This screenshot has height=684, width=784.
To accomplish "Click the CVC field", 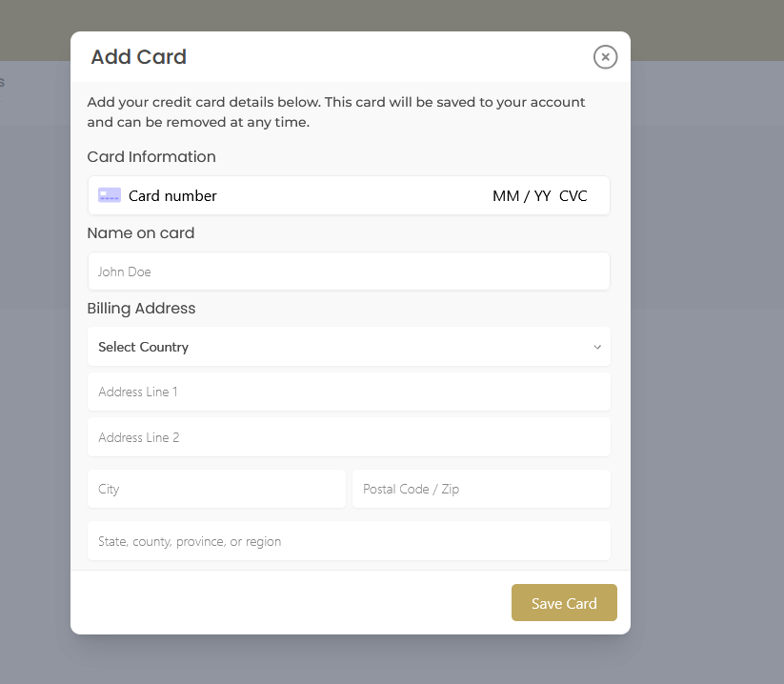I will (x=573, y=195).
